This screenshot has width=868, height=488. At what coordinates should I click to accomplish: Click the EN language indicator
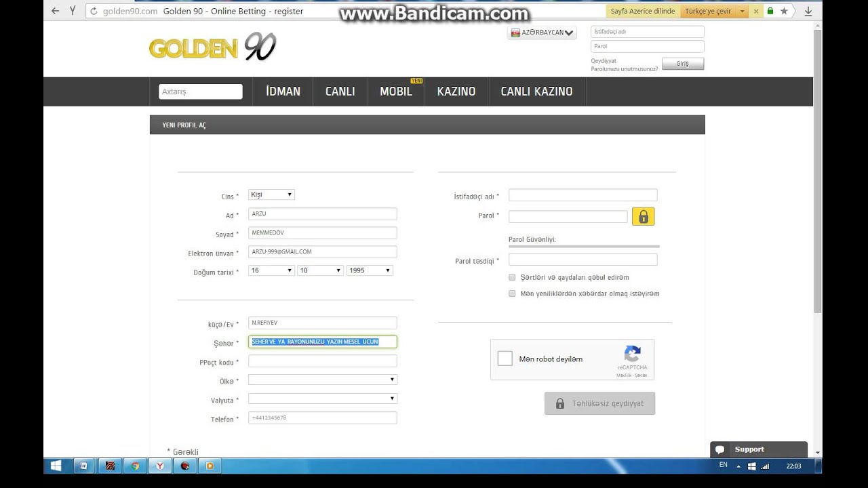point(723,465)
